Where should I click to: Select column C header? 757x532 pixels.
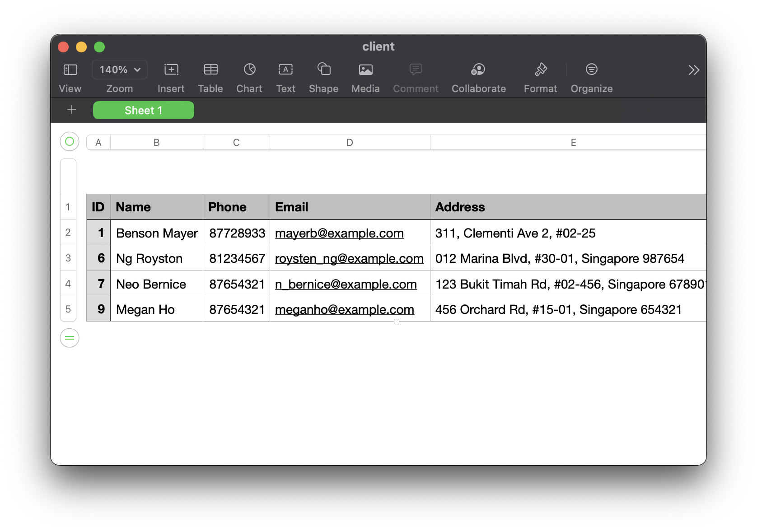pos(236,142)
